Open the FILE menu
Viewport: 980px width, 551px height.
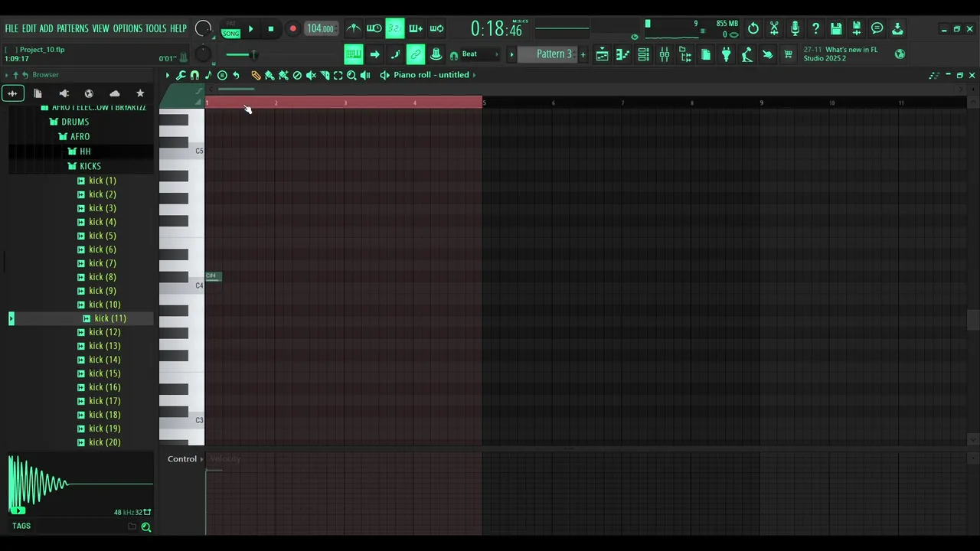[11, 28]
